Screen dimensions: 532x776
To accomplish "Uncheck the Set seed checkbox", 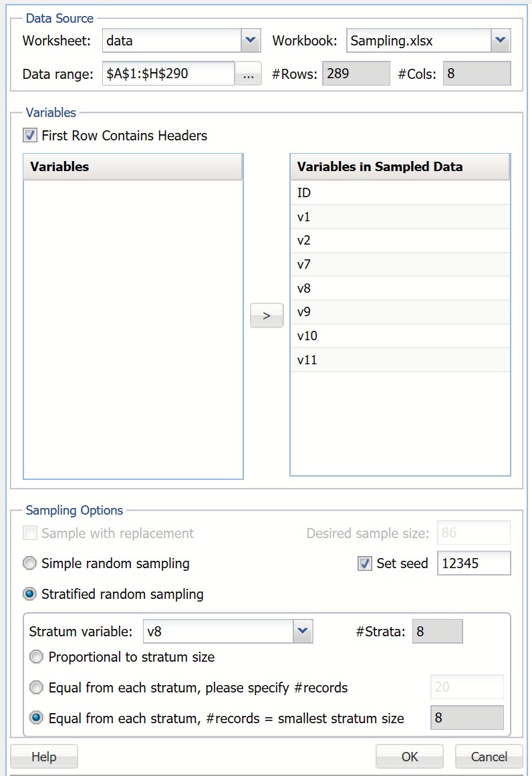I will 365,563.
